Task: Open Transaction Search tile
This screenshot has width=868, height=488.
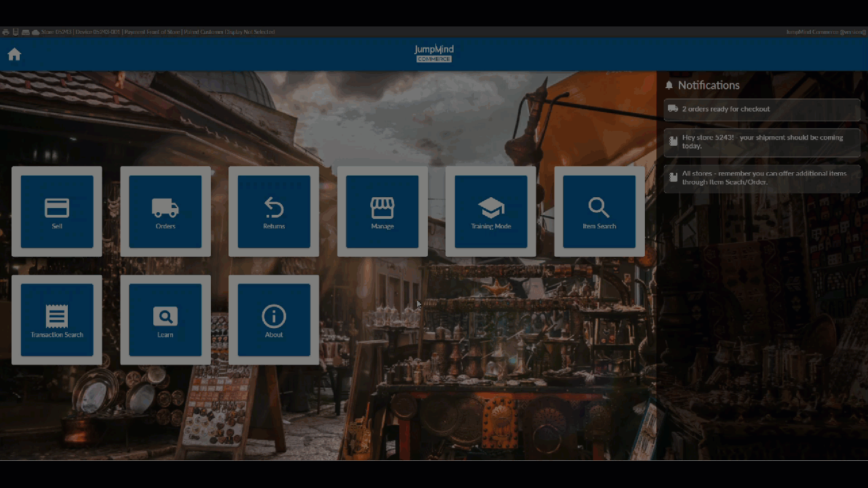Action: tap(57, 320)
